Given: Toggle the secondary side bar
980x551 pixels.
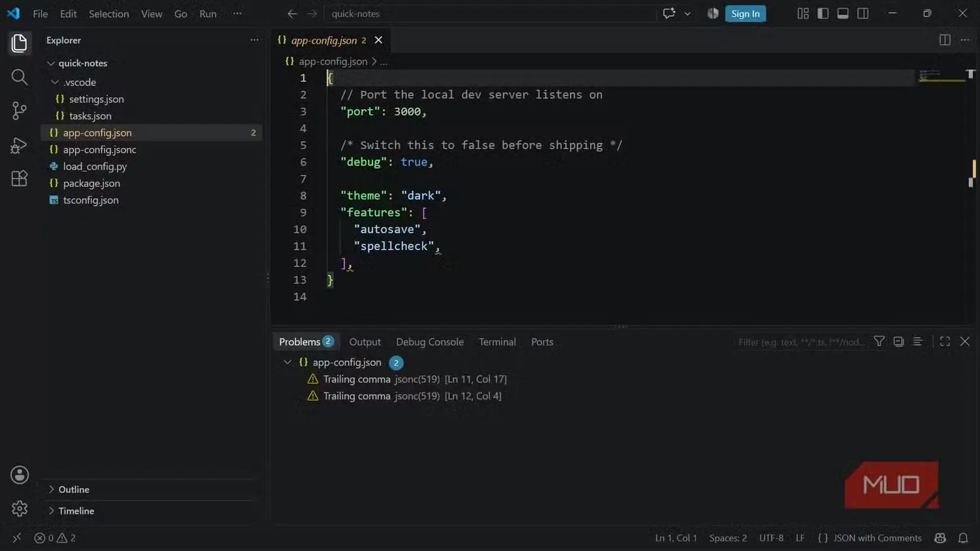Looking at the screenshot, I should (863, 14).
